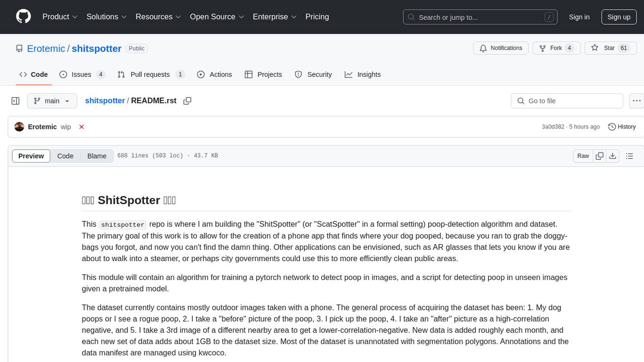Go to the GitHub homepage logo
644x362 pixels.
23,17
